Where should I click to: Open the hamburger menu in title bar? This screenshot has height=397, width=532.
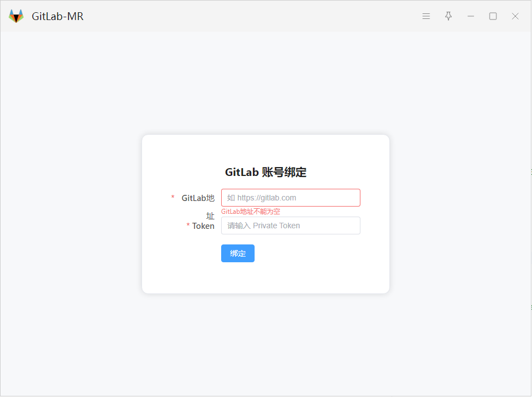tap(426, 16)
